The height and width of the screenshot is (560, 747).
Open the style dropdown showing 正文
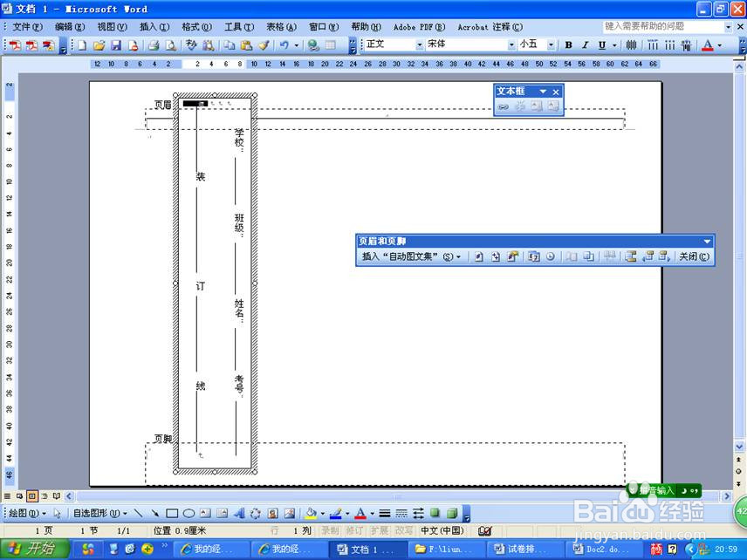click(419, 44)
